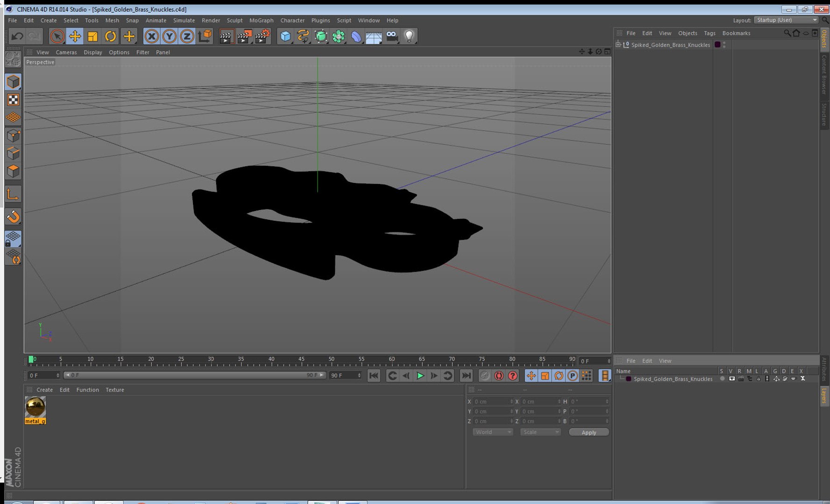Screen dimensions: 830x504
Task: Toggle Snap magnet icon
Action: (x=13, y=216)
